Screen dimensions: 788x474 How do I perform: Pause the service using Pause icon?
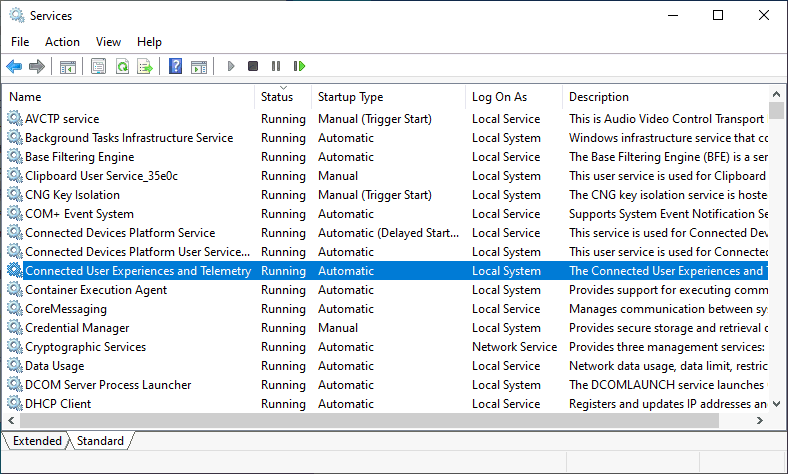[x=276, y=66]
